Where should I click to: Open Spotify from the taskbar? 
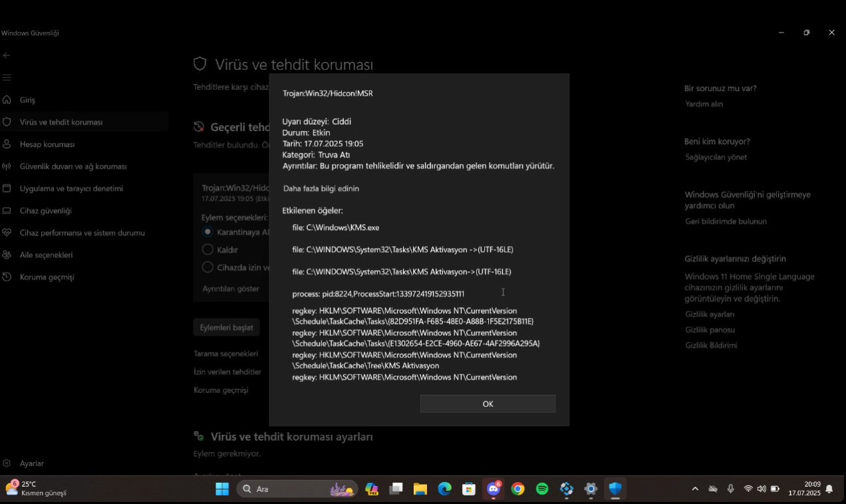(x=542, y=489)
